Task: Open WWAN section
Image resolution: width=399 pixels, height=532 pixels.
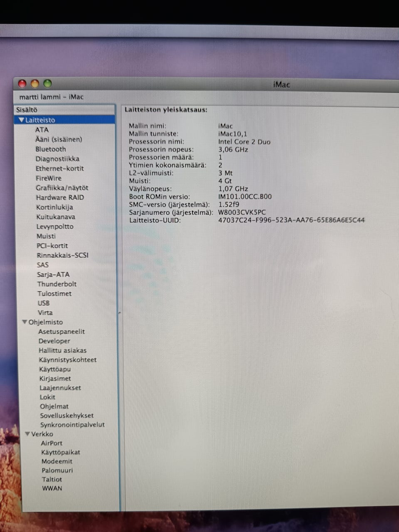Action: coord(52,488)
